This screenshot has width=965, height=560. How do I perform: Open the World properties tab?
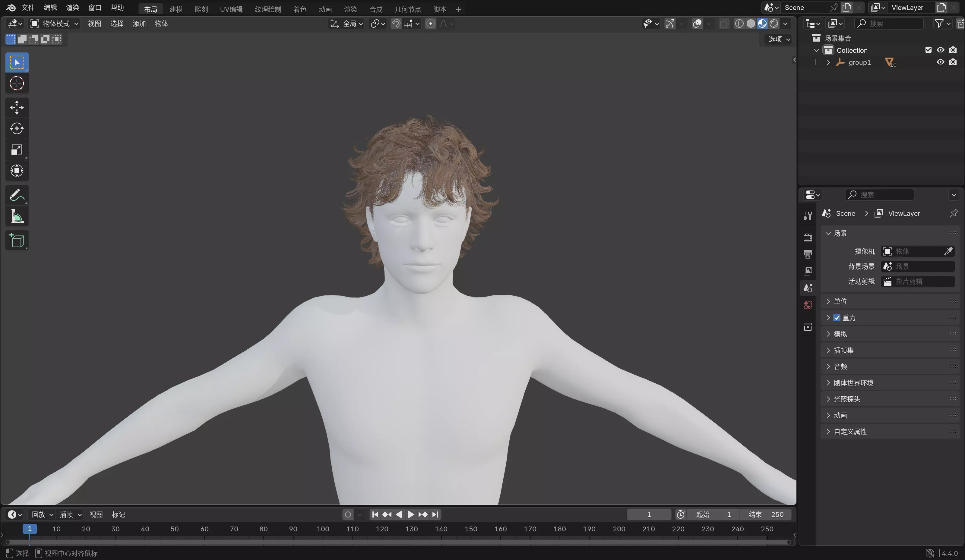click(808, 305)
